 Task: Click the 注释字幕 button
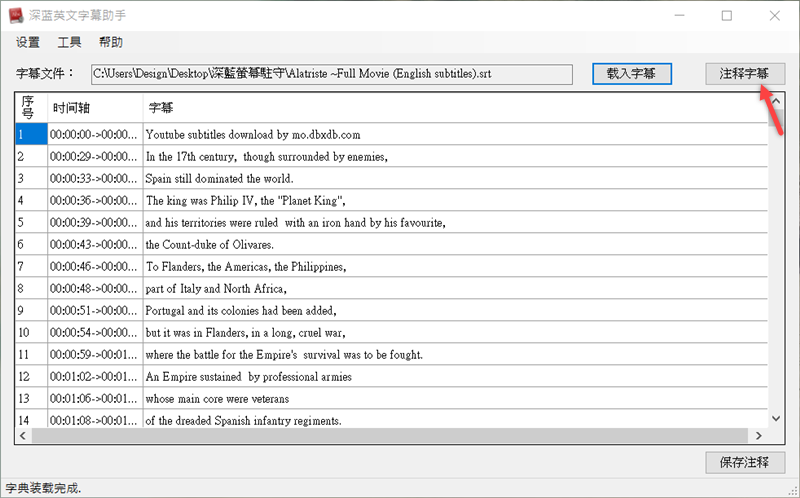[x=745, y=73]
